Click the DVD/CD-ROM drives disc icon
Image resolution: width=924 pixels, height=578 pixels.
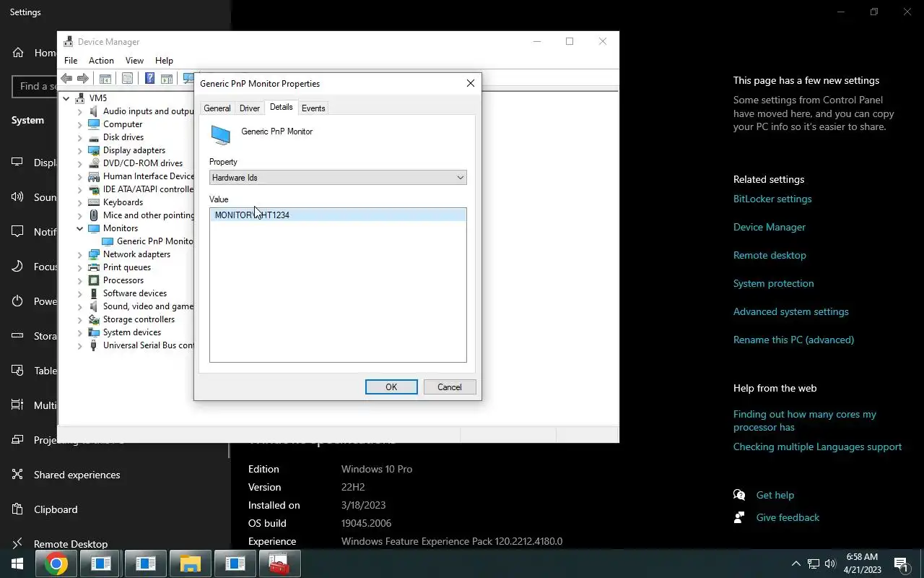(94, 163)
